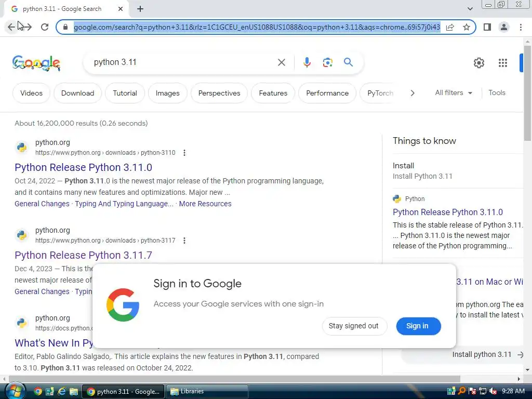Open the tab search chevron in title bar

[470, 9]
